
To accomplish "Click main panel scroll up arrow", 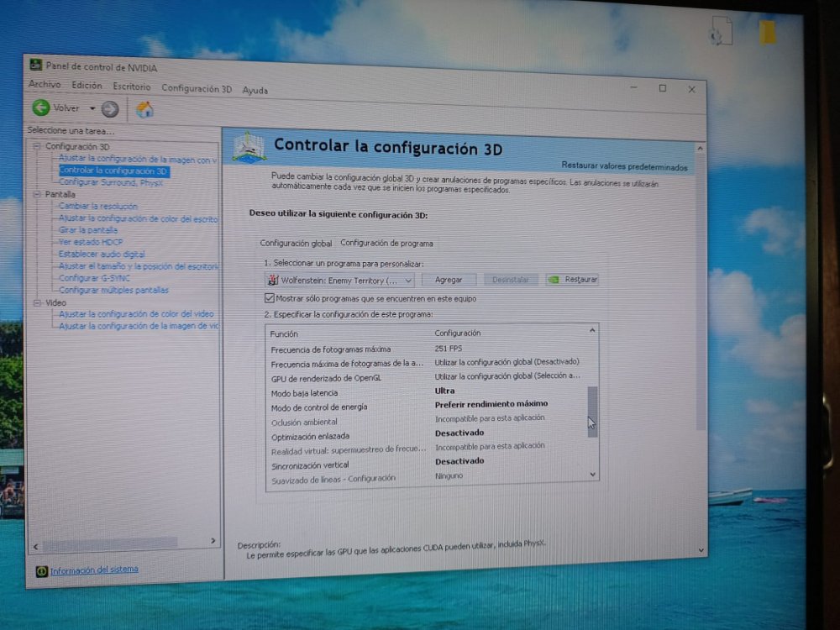I will tap(700, 148).
